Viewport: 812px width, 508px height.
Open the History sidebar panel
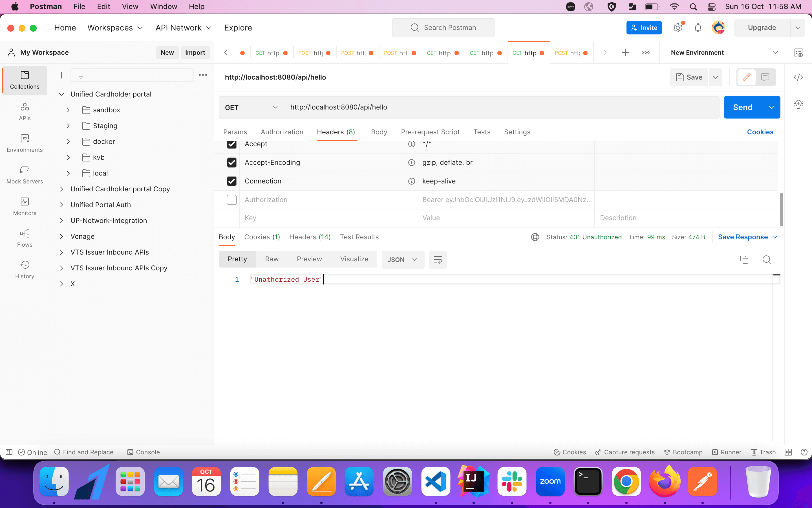(x=25, y=270)
